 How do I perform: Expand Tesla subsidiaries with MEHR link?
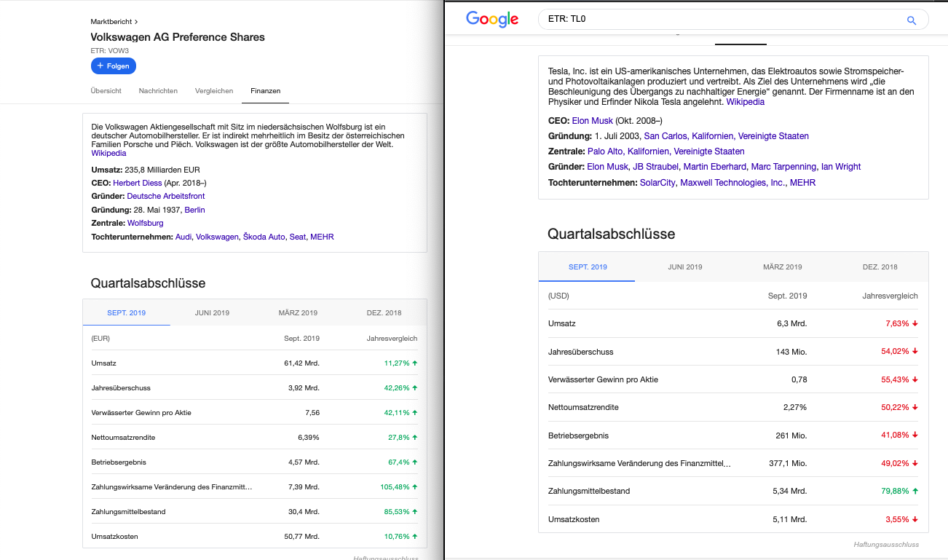[802, 183]
